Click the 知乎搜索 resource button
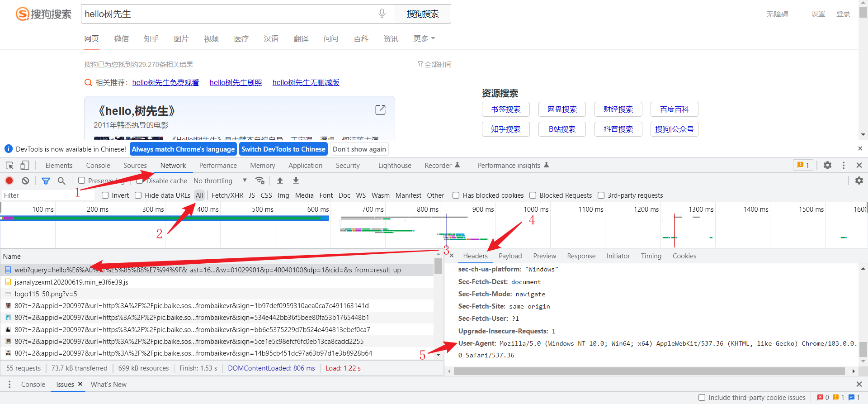The image size is (868, 404). pyautogui.click(x=505, y=129)
